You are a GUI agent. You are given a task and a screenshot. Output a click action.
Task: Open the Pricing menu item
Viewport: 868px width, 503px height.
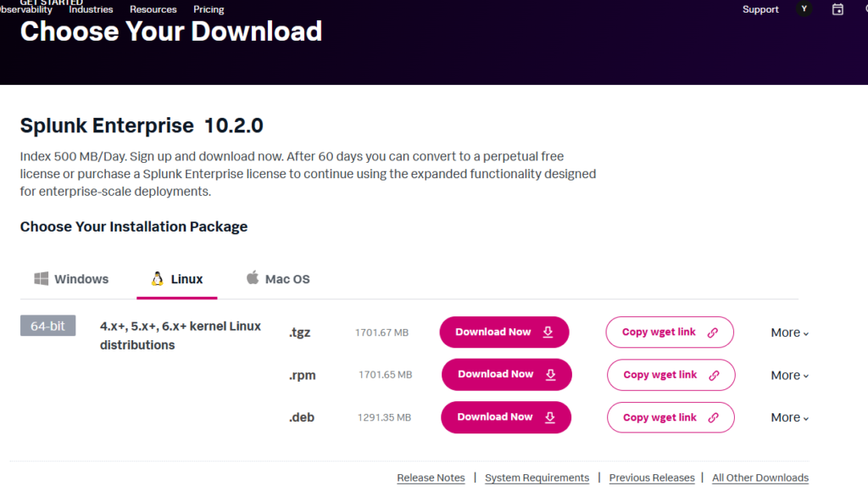(x=209, y=9)
